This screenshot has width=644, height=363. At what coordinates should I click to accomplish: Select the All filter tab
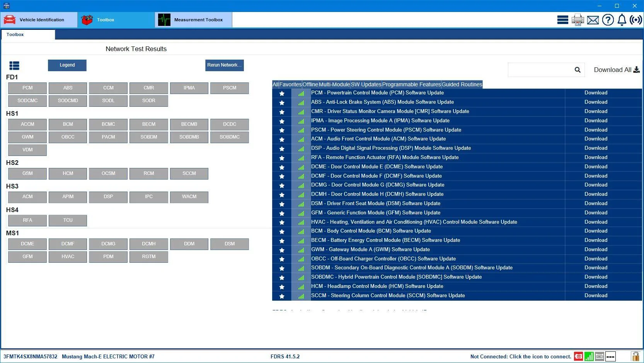point(276,84)
